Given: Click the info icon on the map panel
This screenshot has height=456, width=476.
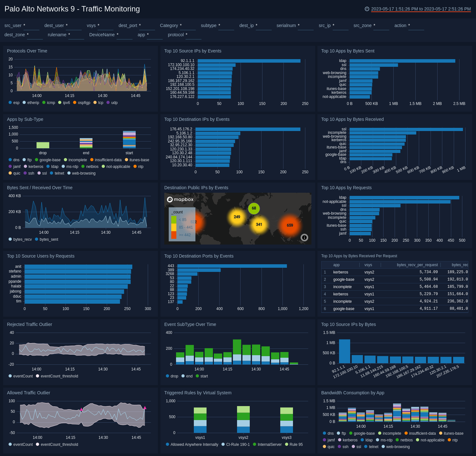Looking at the screenshot, I should 304,238.
